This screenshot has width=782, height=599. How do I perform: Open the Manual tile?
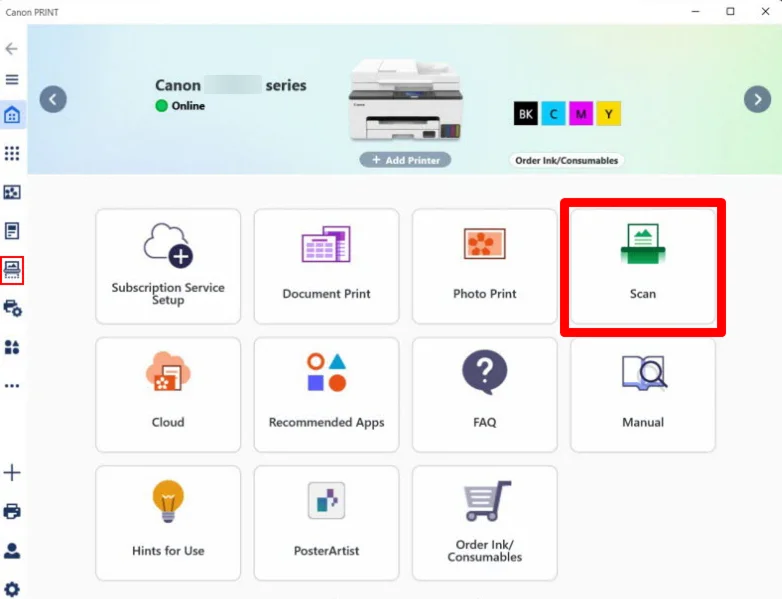(x=642, y=394)
